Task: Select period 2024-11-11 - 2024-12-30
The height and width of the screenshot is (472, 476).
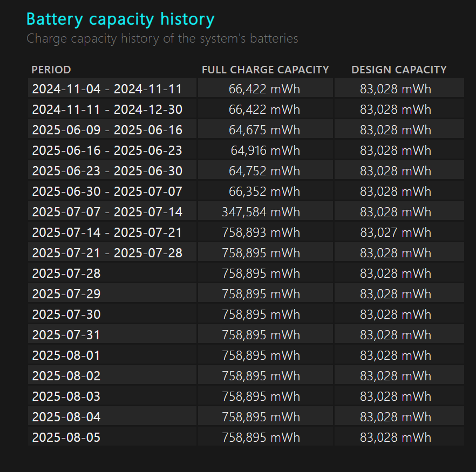Action: [x=107, y=110]
